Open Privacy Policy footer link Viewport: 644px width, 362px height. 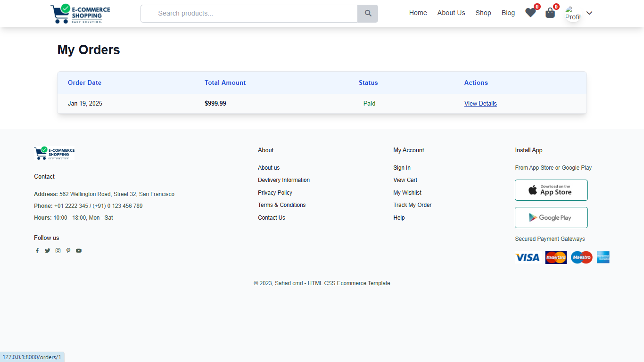(x=275, y=193)
